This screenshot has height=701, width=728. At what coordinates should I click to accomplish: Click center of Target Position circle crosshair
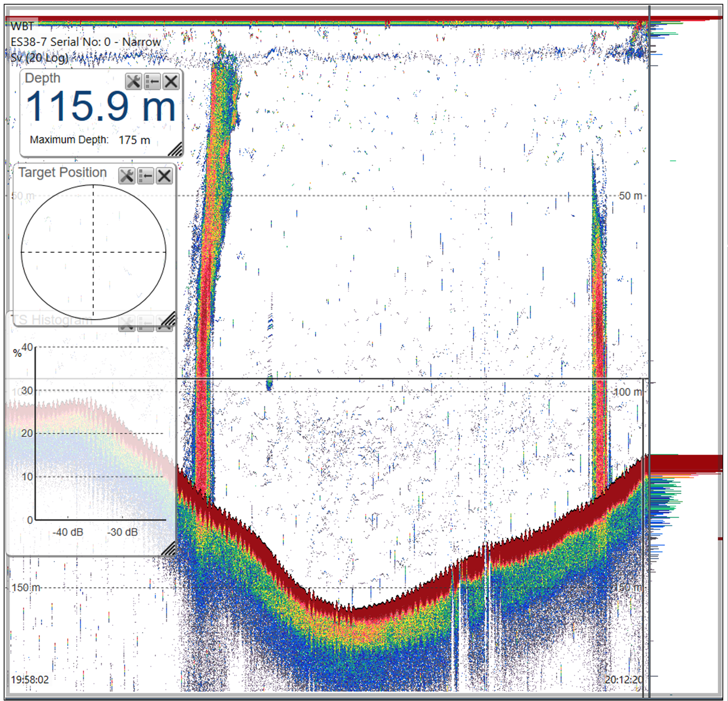pyautogui.click(x=94, y=252)
